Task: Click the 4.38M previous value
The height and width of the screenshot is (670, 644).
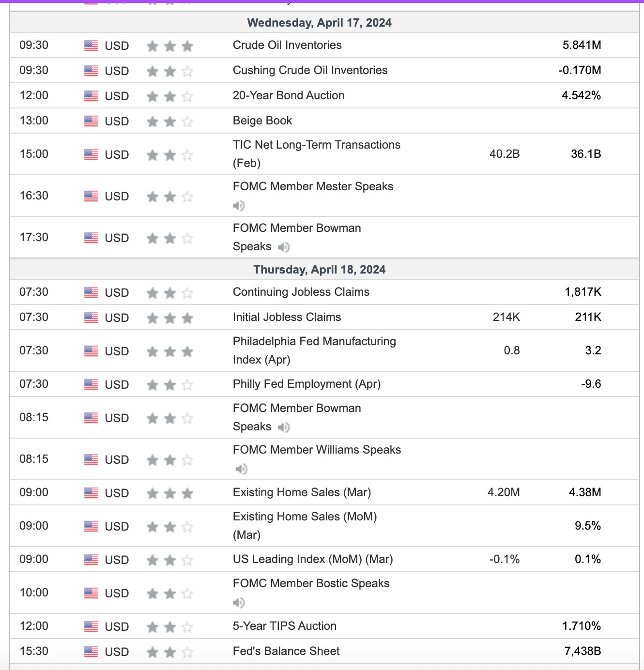Action: coord(585,492)
